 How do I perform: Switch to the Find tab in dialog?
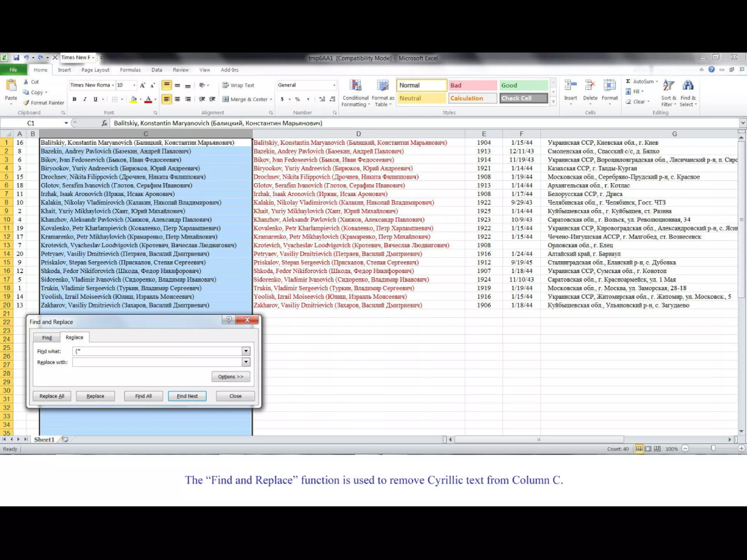tap(47, 338)
